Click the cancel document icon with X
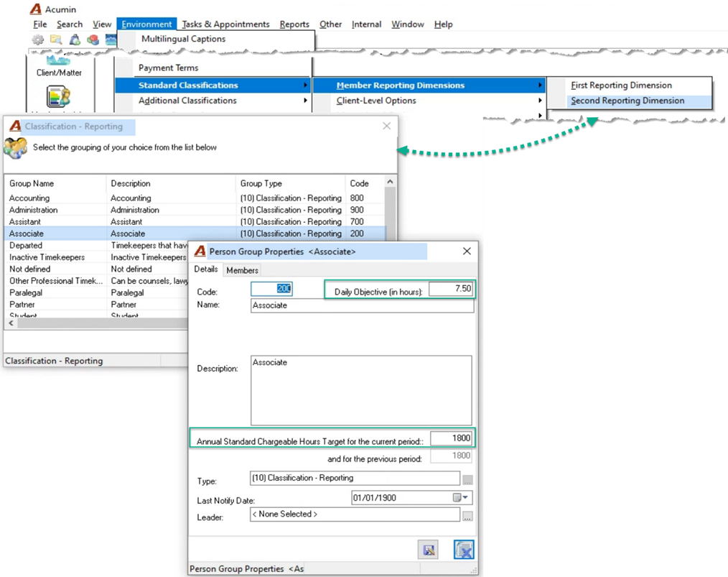Image resolution: width=728 pixels, height=577 pixels. tap(464, 550)
